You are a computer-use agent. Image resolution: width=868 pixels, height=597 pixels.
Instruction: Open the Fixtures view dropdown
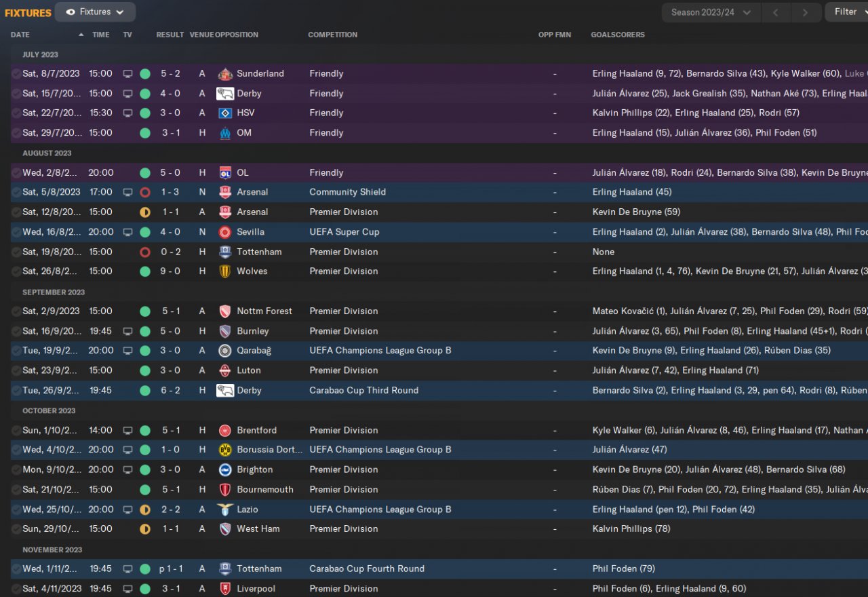95,12
